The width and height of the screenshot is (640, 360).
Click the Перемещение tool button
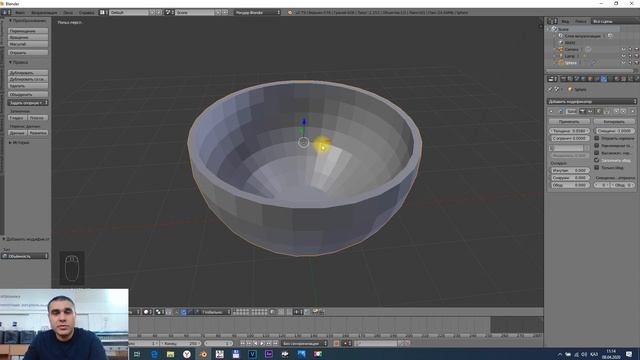click(x=28, y=31)
